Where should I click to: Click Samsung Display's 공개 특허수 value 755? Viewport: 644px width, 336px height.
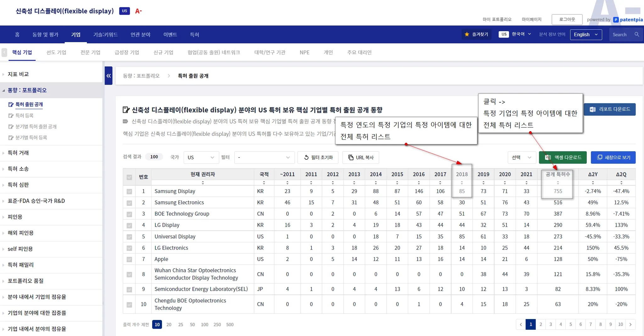coord(558,191)
